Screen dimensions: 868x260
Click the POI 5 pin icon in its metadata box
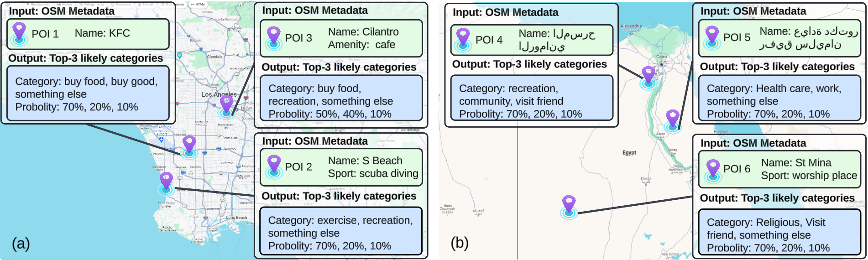point(712,38)
